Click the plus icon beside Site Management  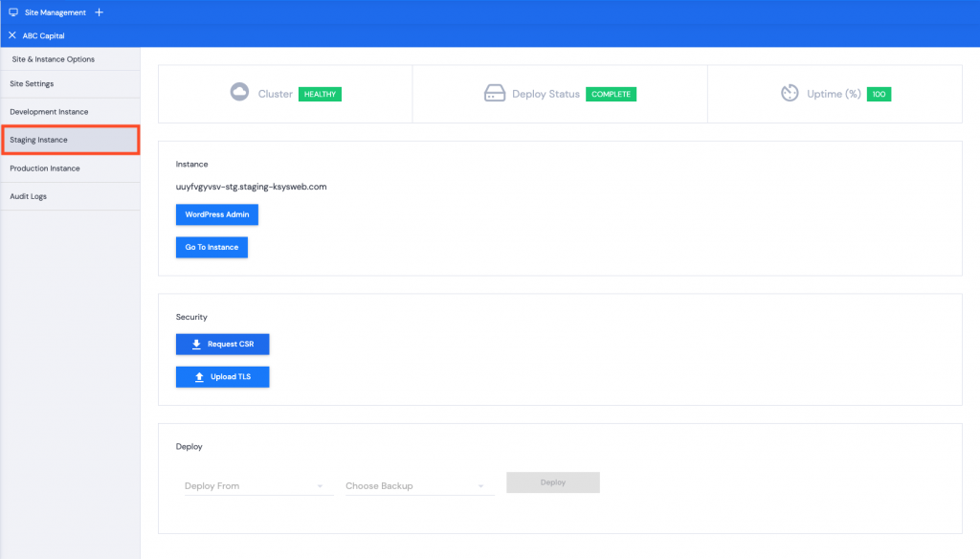pyautogui.click(x=99, y=11)
